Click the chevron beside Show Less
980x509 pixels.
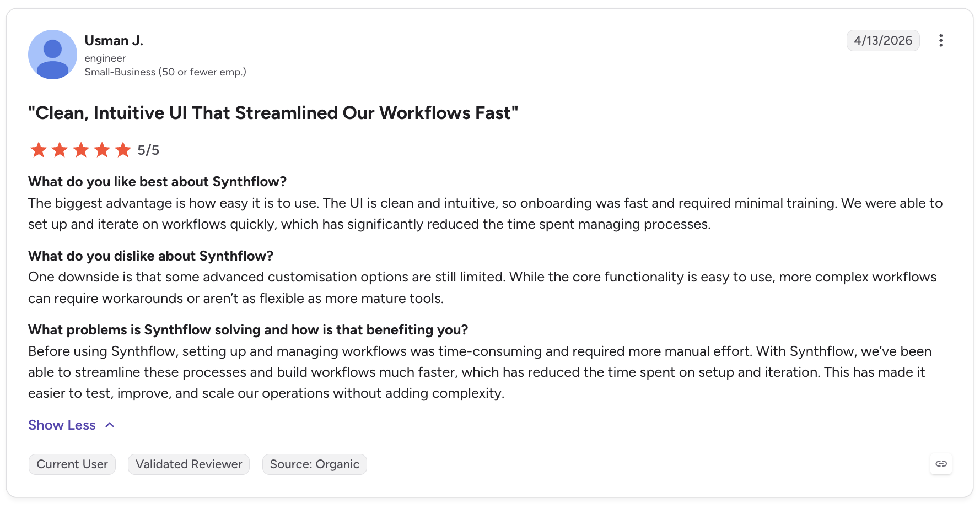pos(110,425)
